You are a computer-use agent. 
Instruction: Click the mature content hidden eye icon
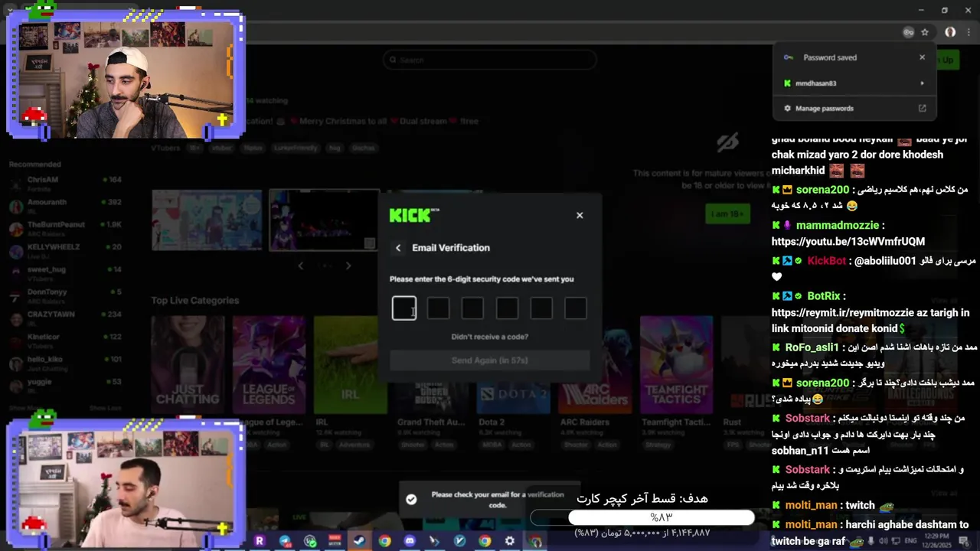tap(727, 142)
